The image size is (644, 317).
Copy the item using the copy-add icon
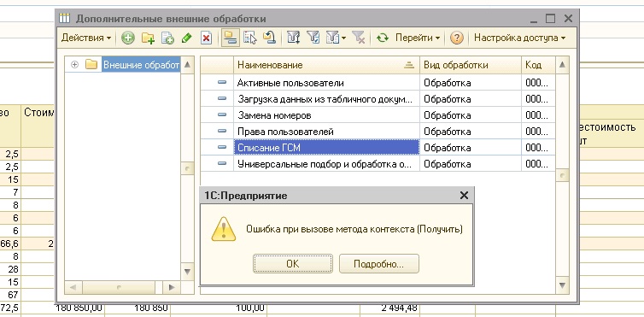click(167, 38)
